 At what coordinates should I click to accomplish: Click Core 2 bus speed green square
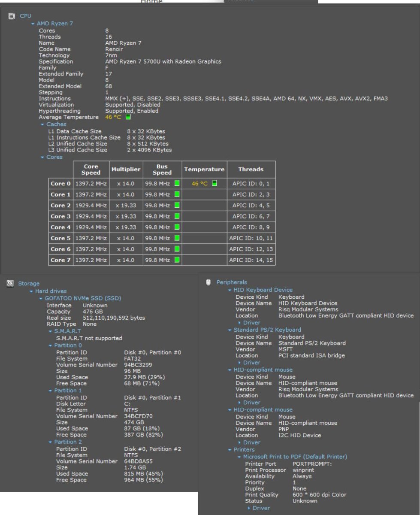coord(177,205)
